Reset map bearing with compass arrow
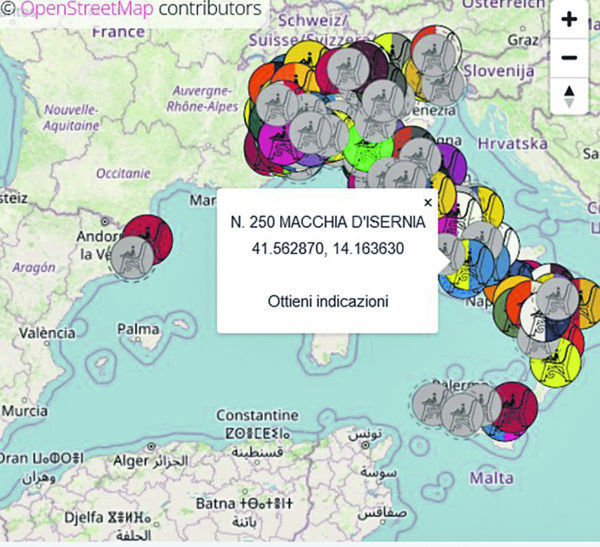Viewport: 600px width, 547px height. (x=569, y=95)
